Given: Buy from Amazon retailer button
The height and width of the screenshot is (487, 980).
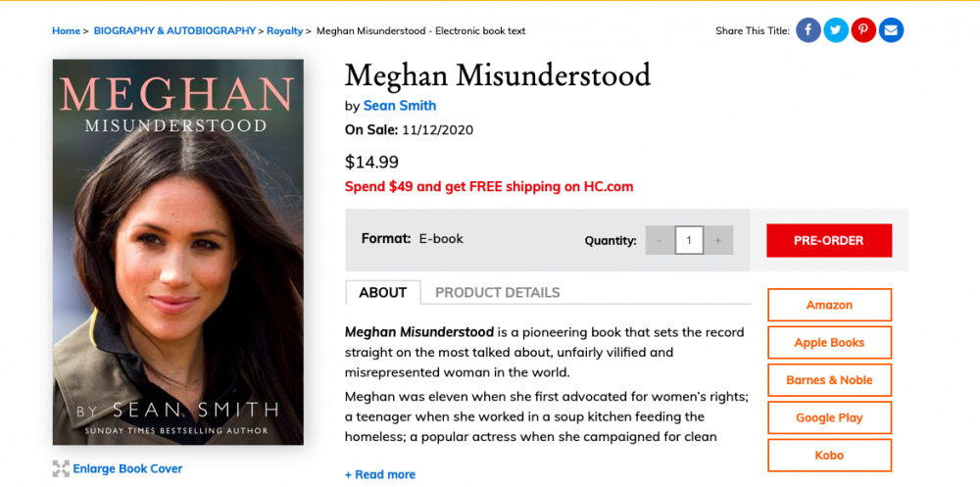Looking at the screenshot, I should tap(829, 305).
